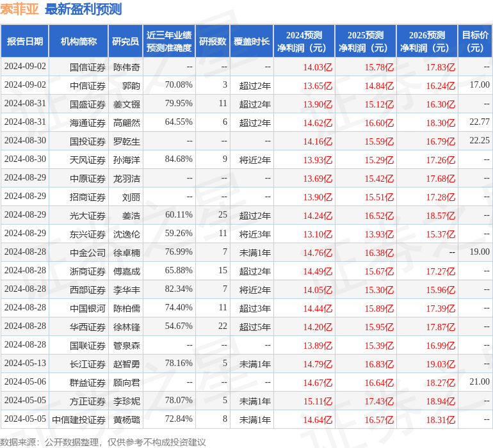Click researcher name 徐林锋
Viewport: 493px width, 448px height.
coord(127,327)
